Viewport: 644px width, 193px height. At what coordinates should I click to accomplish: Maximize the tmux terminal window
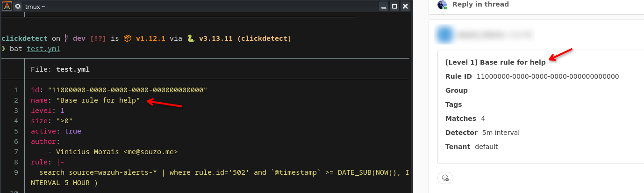(394, 6)
